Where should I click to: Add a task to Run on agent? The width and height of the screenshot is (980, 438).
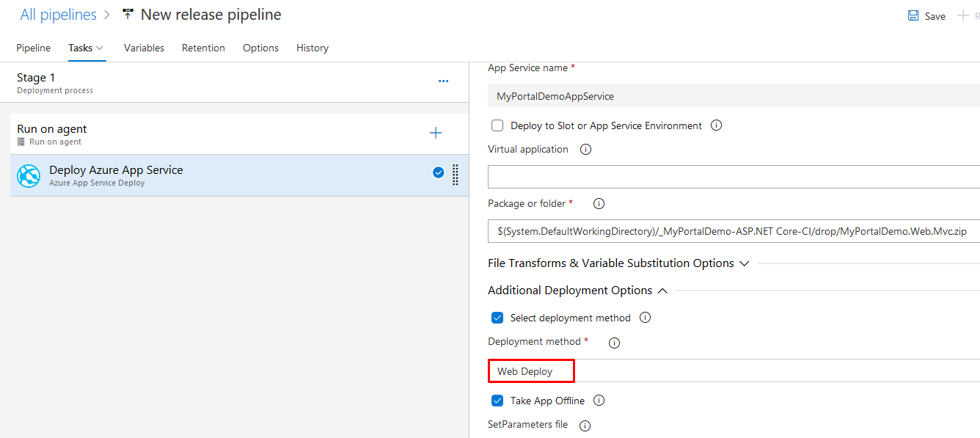[436, 133]
